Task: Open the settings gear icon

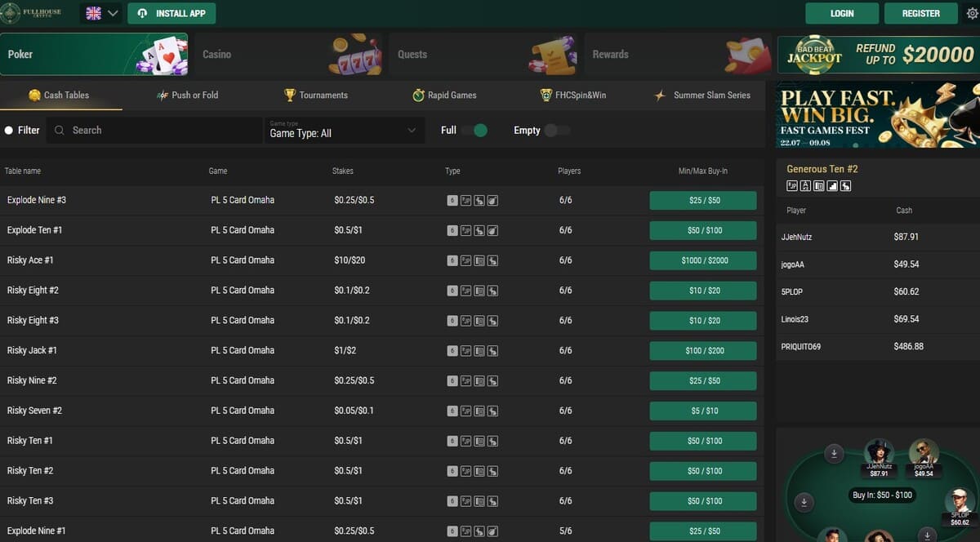Action: 971,13
